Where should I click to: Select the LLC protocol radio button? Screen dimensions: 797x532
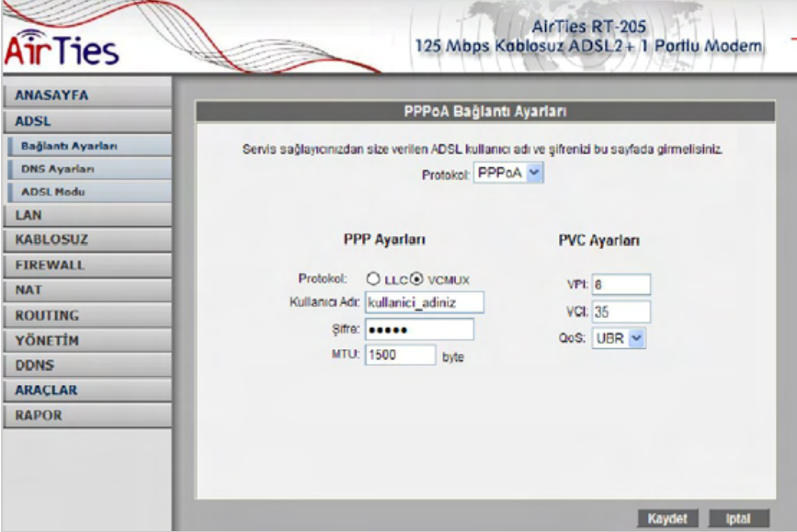[374, 279]
